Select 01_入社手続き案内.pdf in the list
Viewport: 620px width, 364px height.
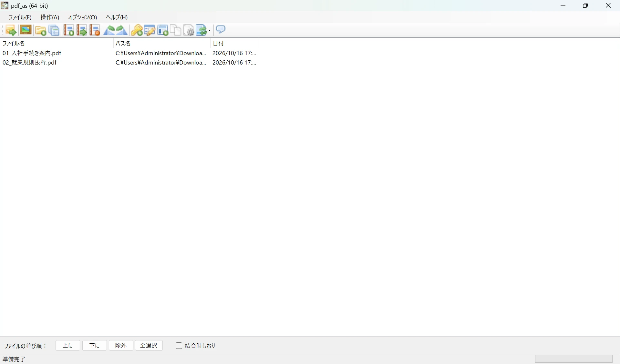point(32,53)
